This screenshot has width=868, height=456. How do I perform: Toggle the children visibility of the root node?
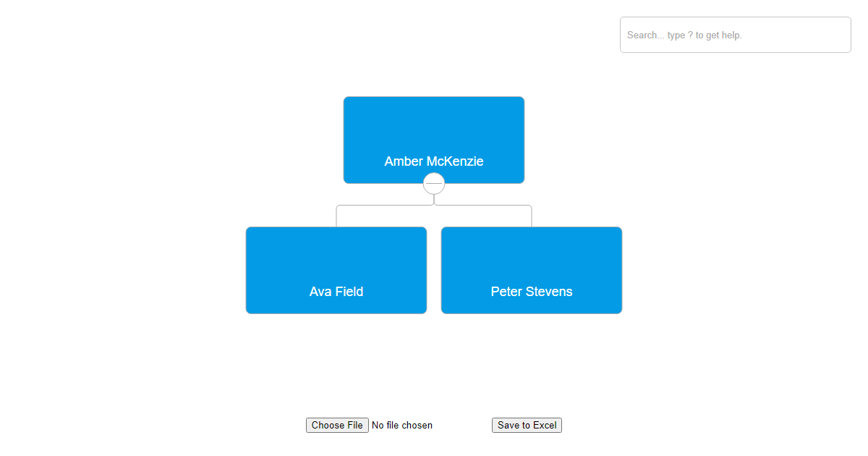pyautogui.click(x=433, y=184)
